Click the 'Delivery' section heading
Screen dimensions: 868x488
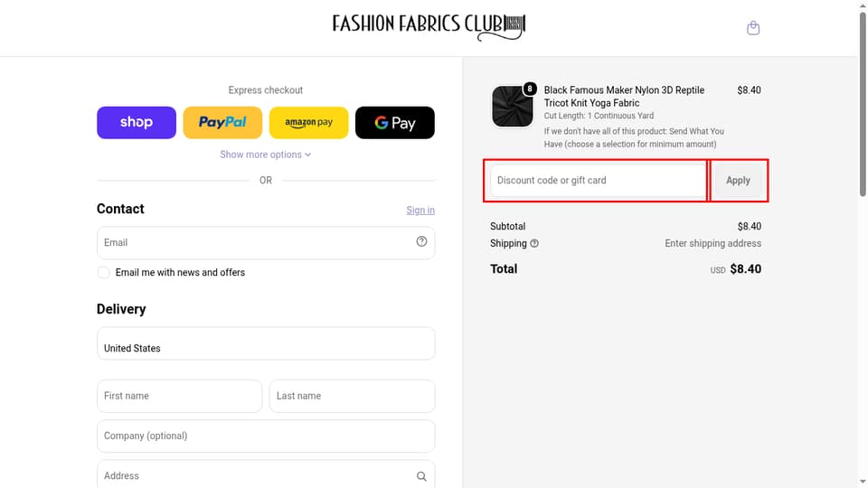[121, 309]
